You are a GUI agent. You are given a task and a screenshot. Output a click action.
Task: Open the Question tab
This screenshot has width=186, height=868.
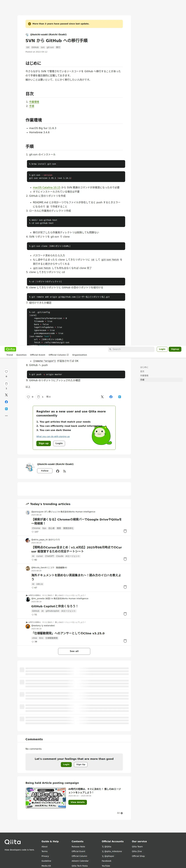(x=21, y=355)
